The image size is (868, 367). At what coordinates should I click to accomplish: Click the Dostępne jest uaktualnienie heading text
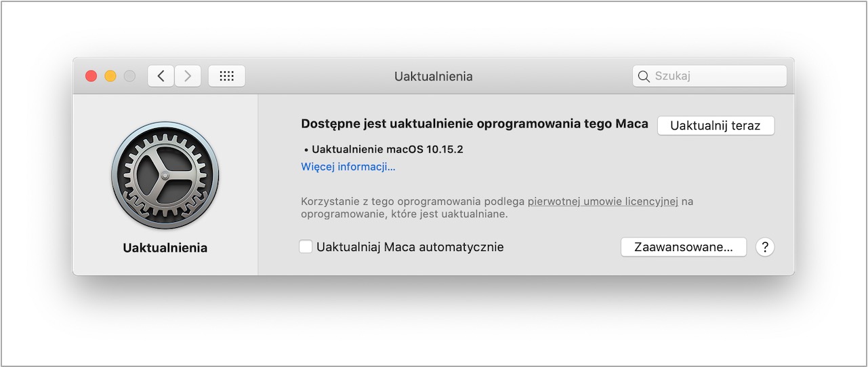pos(474,124)
